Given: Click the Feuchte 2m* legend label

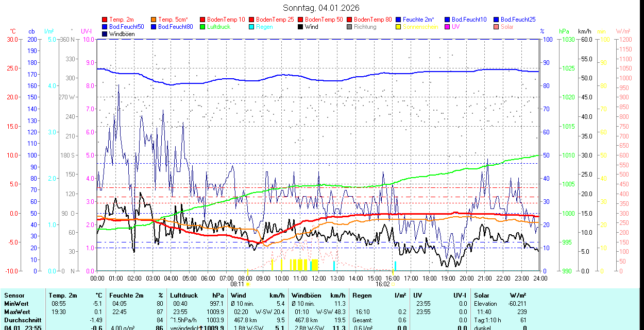Looking at the screenshot, I should [x=418, y=20].
